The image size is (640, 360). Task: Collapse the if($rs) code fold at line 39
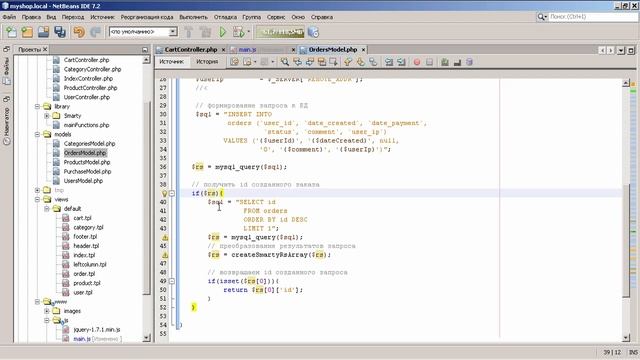[x=172, y=193]
